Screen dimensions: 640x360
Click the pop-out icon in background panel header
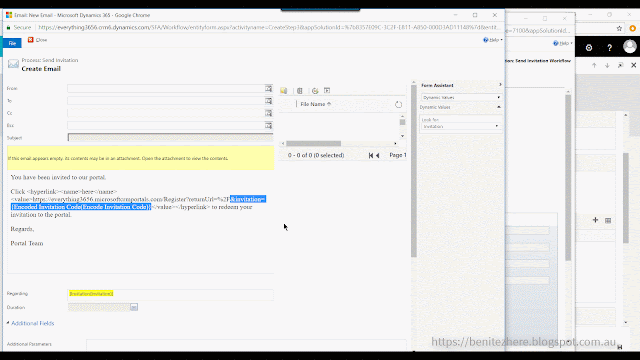620,65
